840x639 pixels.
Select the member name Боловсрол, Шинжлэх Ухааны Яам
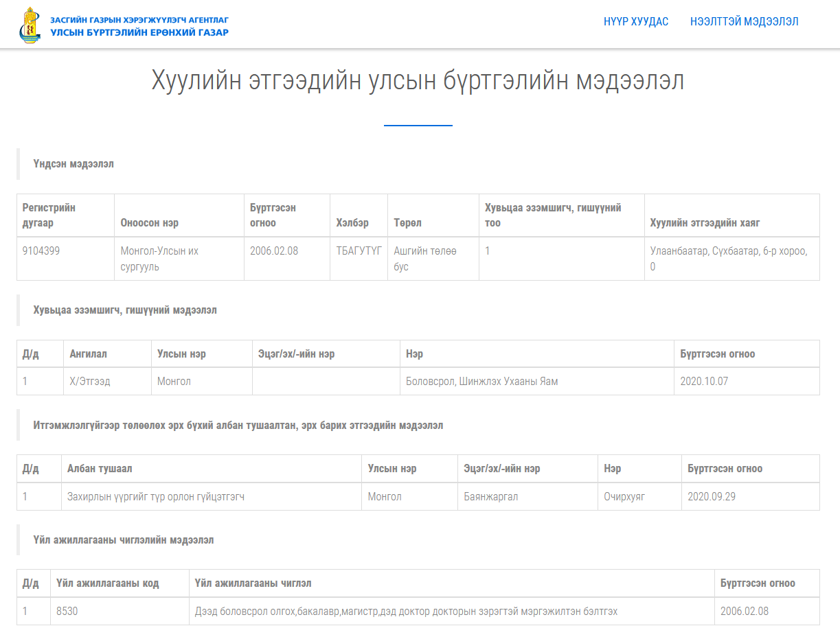482,382
